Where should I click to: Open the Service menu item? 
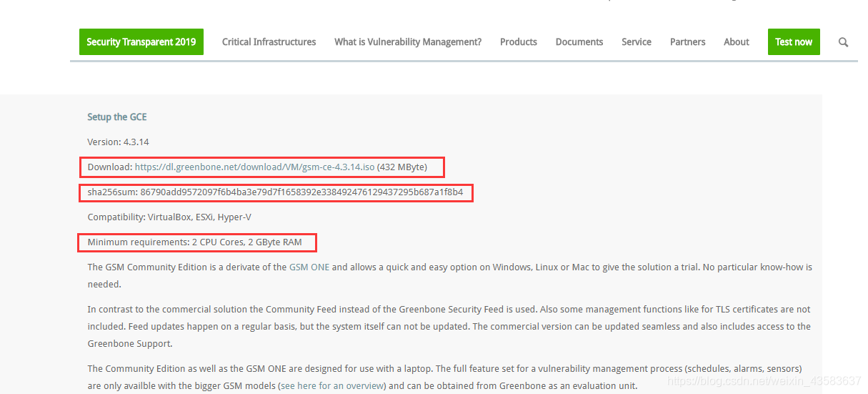click(x=637, y=42)
